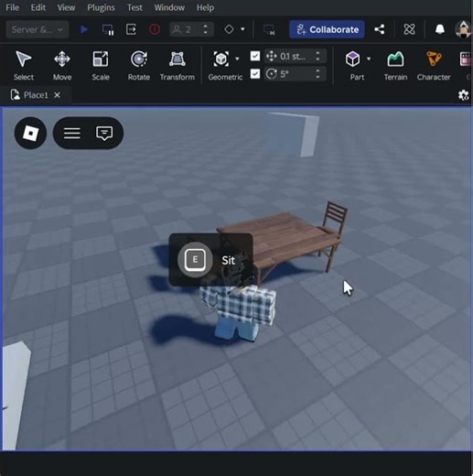Screen dimensions: 473x476
Task: Open the Test menu
Action: point(134,7)
